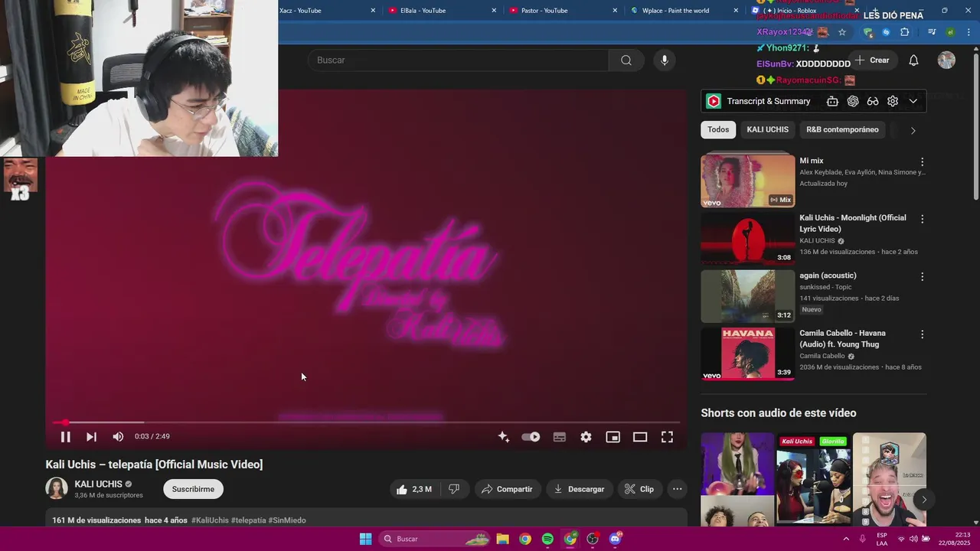This screenshot has height=551, width=980.
Task: Open Spotify from taskbar
Action: click(x=547, y=539)
